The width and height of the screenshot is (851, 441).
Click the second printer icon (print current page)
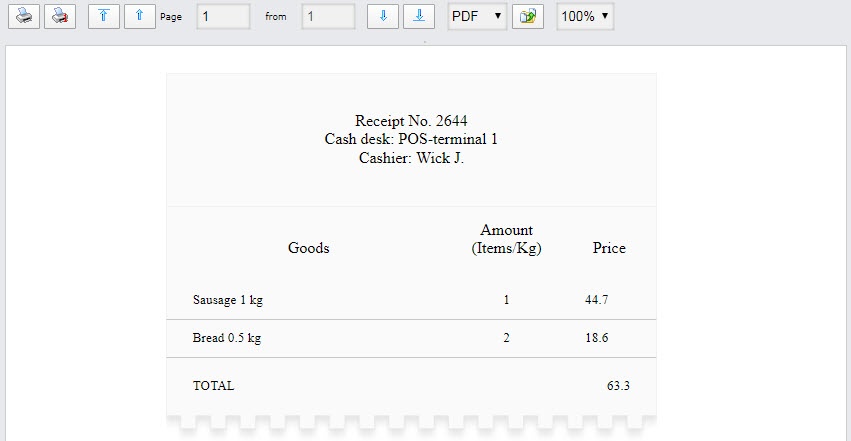coord(61,17)
